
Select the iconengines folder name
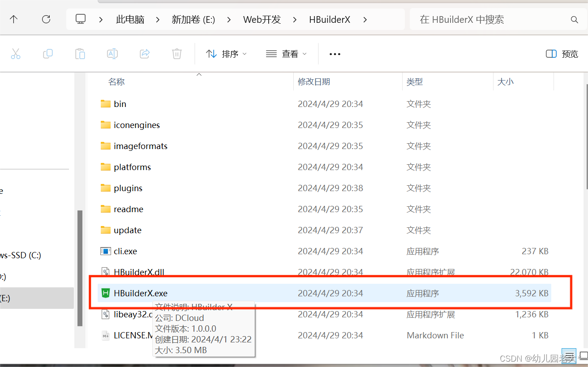[x=137, y=125]
